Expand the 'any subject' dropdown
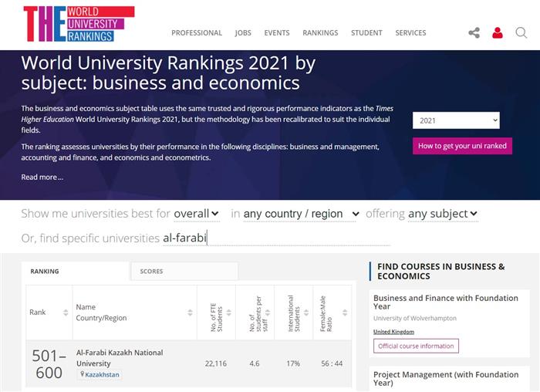 pyautogui.click(x=443, y=213)
